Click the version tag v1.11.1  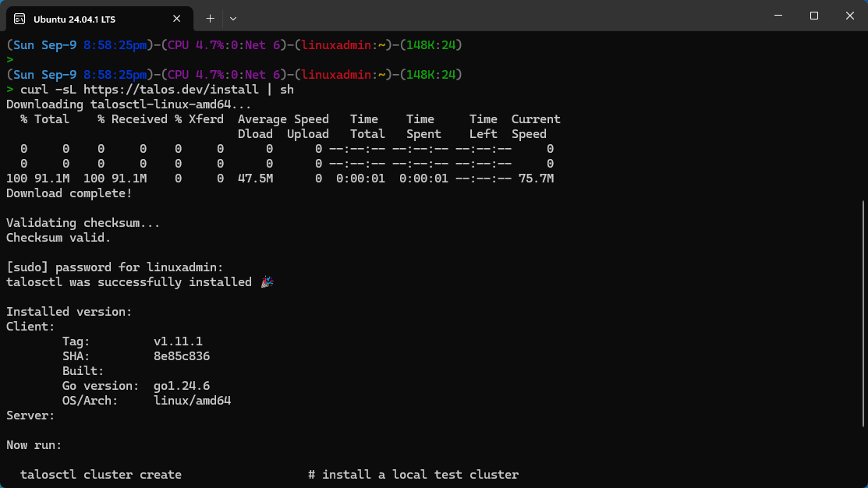[179, 341]
